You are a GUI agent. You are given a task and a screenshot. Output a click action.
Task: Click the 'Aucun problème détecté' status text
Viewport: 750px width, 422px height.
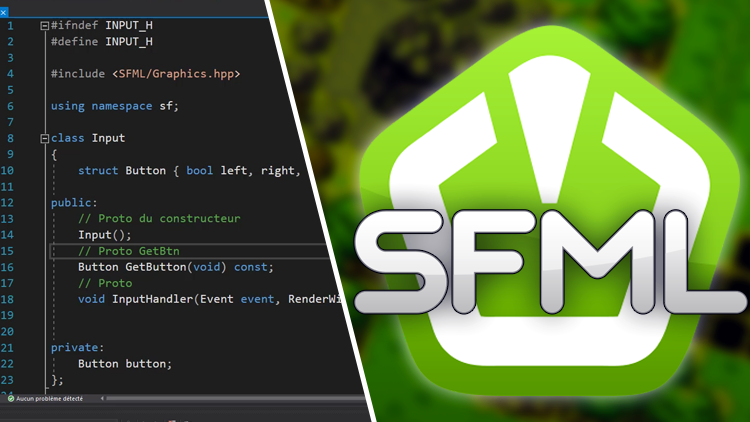(x=49, y=399)
